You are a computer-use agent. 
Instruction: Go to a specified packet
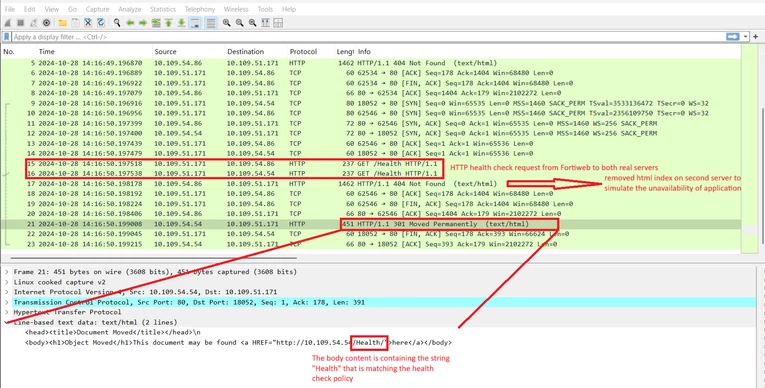(x=156, y=22)
